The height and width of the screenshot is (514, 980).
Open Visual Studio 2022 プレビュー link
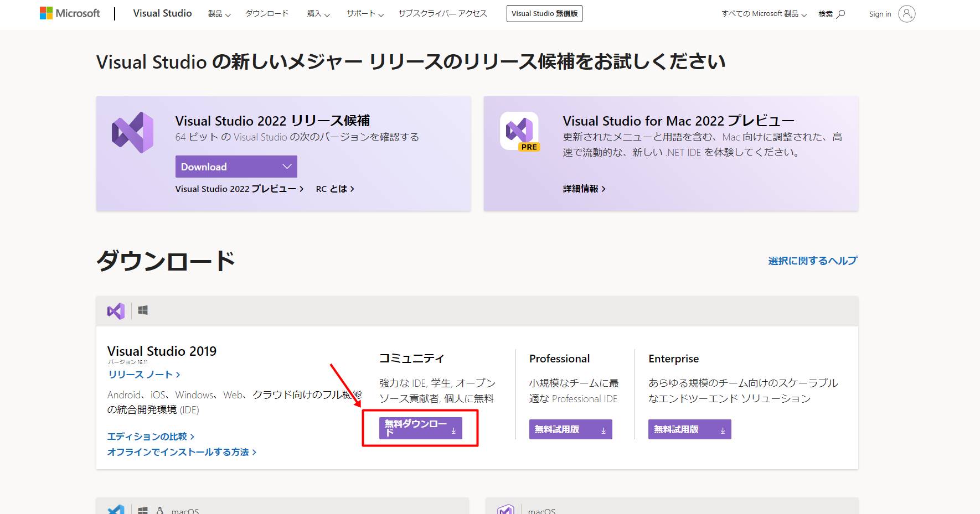(239, 189)
